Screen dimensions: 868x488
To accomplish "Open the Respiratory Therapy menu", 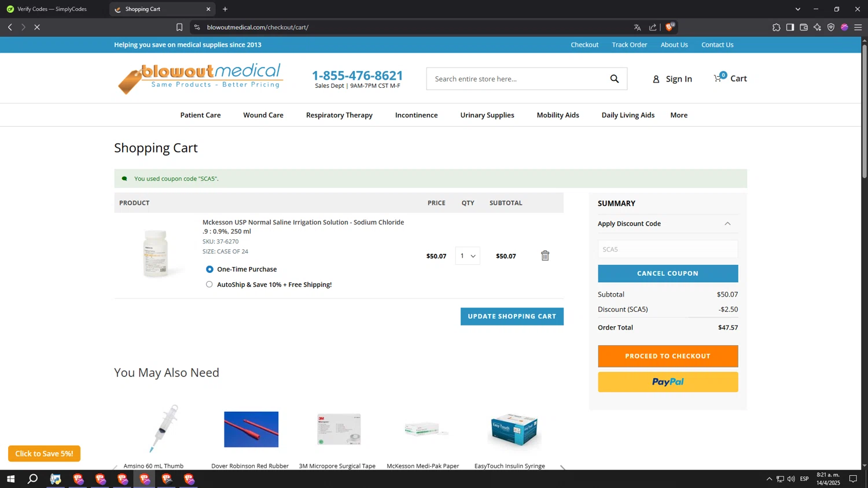I will point(339,115).
